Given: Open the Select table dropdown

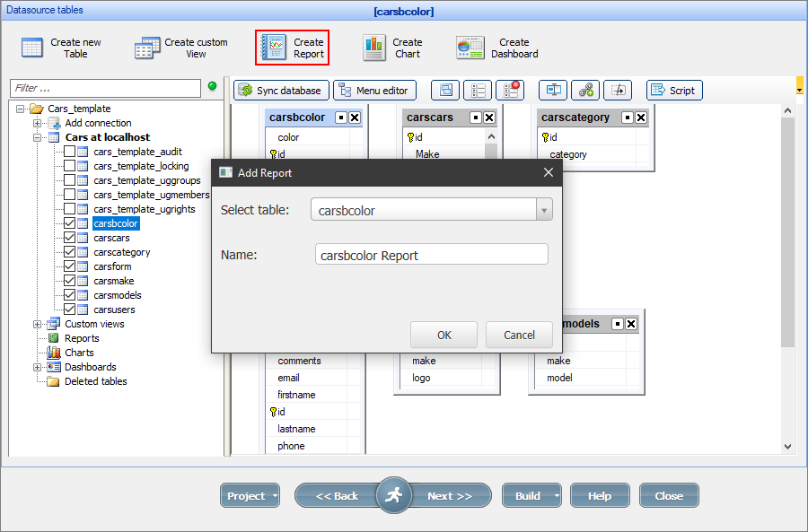Looking at the screenshot, I should (542, 211).
